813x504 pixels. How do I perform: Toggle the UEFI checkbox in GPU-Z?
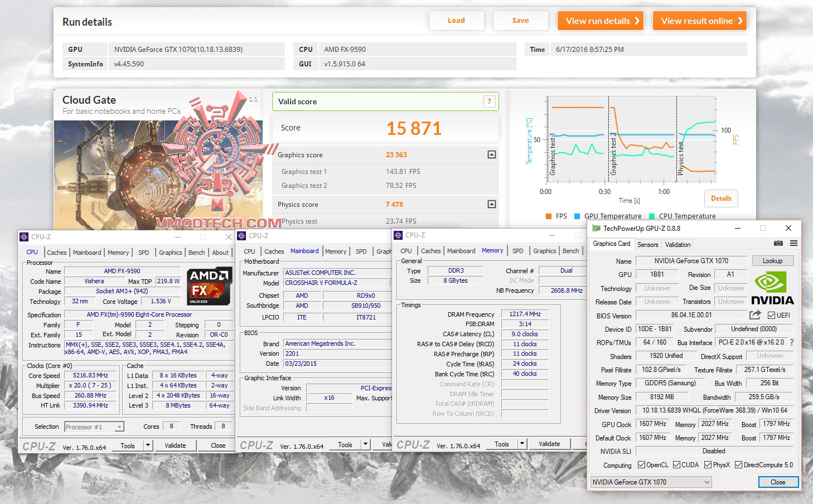(x=771, y=316)
